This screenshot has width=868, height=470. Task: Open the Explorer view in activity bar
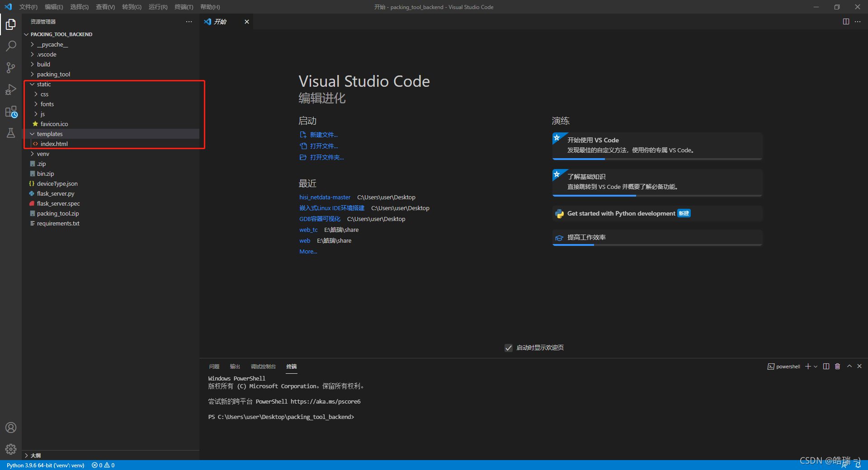click(x=11, y=24)
